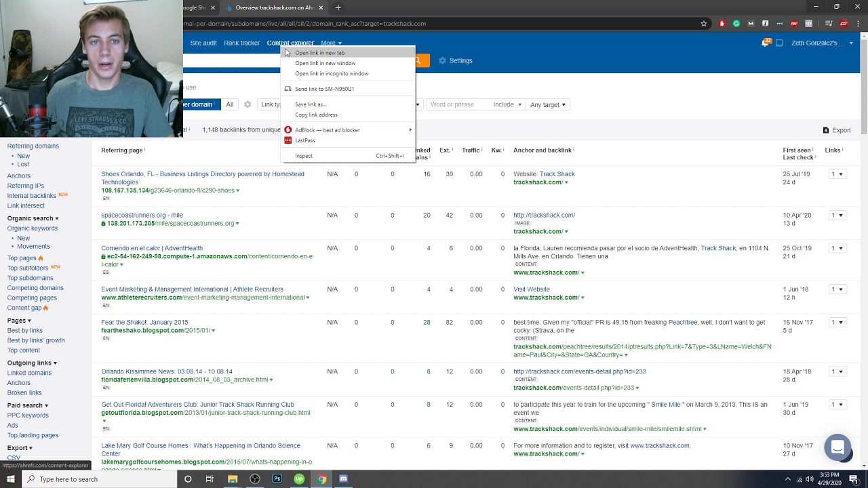Sort by Referring page column header
This screenshot has width=868, height=488.
(122, 150)
